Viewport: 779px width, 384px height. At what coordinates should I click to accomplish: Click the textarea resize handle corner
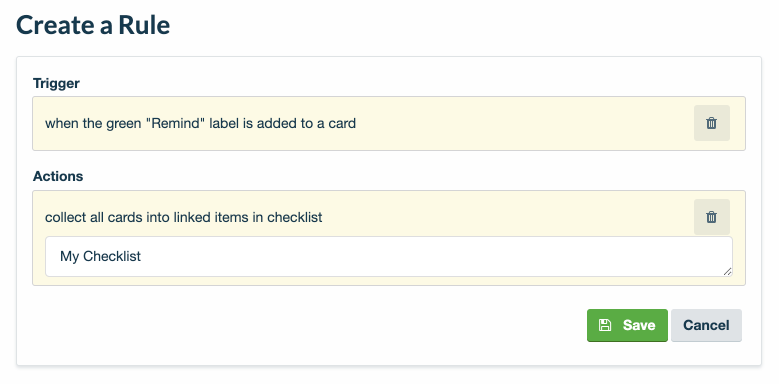coord(727,271)
